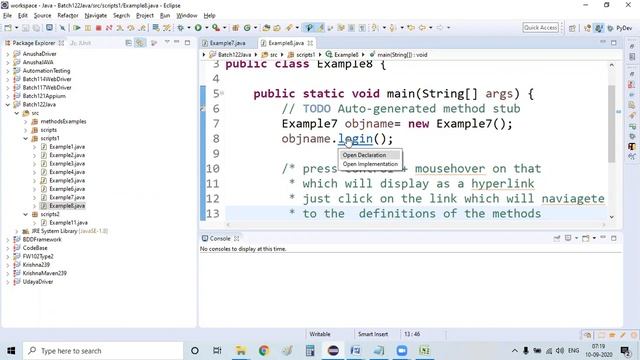Click the src breadcrumb segment
The image size is (640, 360).
click(273, 55)
